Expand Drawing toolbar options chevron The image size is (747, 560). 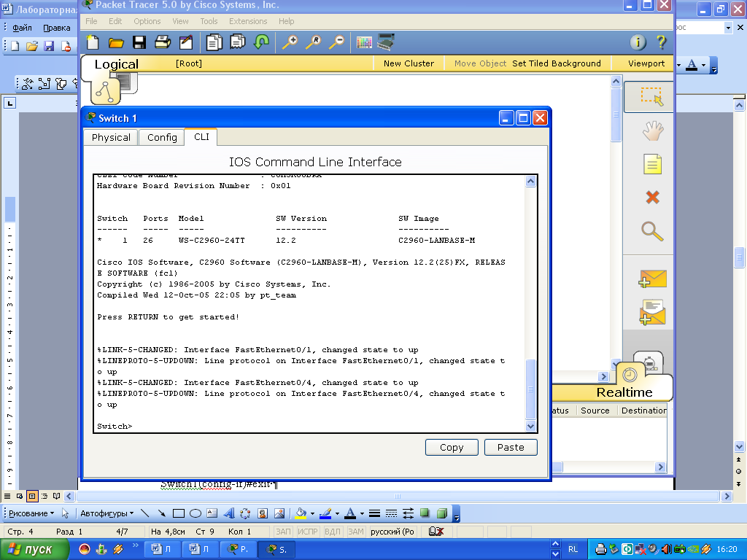point(457,515)
